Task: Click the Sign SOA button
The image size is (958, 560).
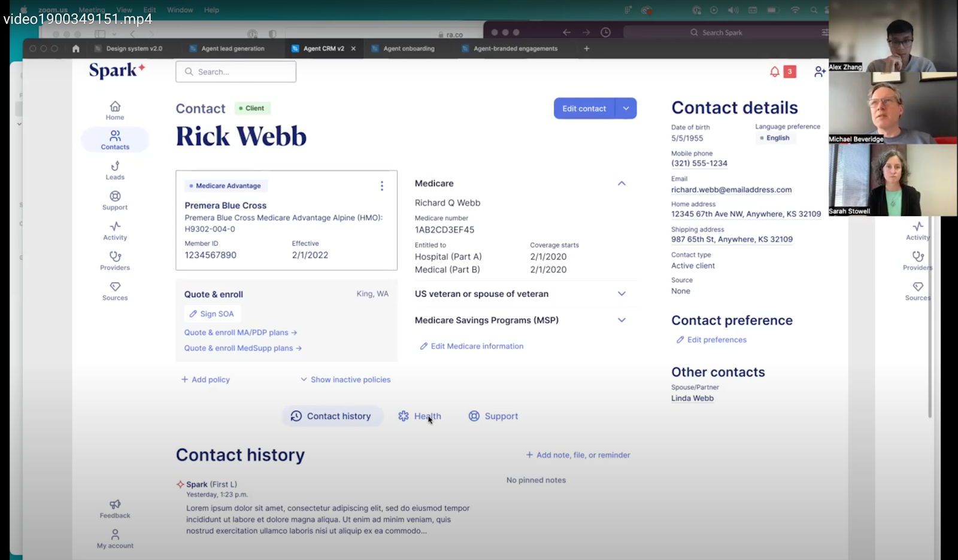Action: click(x=212, y=314)
